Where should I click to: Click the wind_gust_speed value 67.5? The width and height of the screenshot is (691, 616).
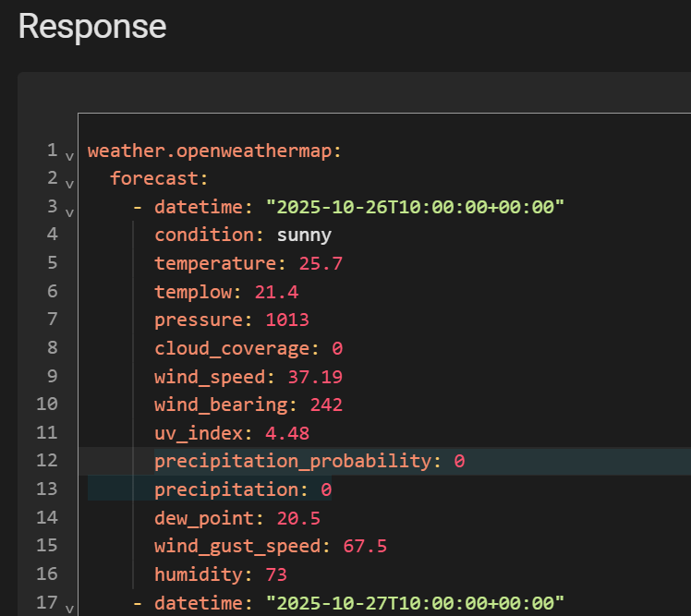point(365,546)
